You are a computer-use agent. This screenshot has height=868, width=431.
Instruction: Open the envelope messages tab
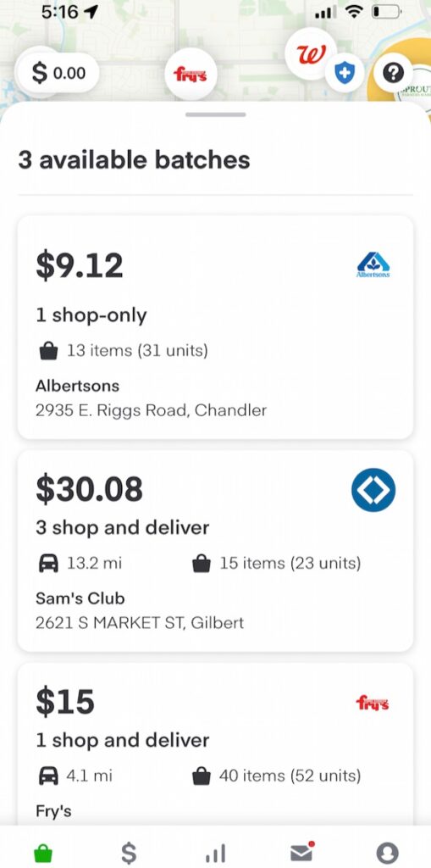tap(302, 853)
